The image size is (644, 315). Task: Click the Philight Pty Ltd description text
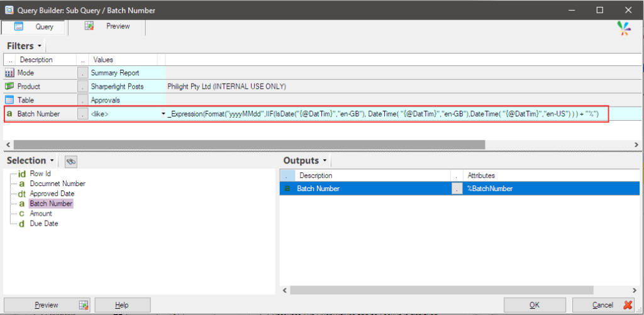pyautogui.click(x=226, y=87)
